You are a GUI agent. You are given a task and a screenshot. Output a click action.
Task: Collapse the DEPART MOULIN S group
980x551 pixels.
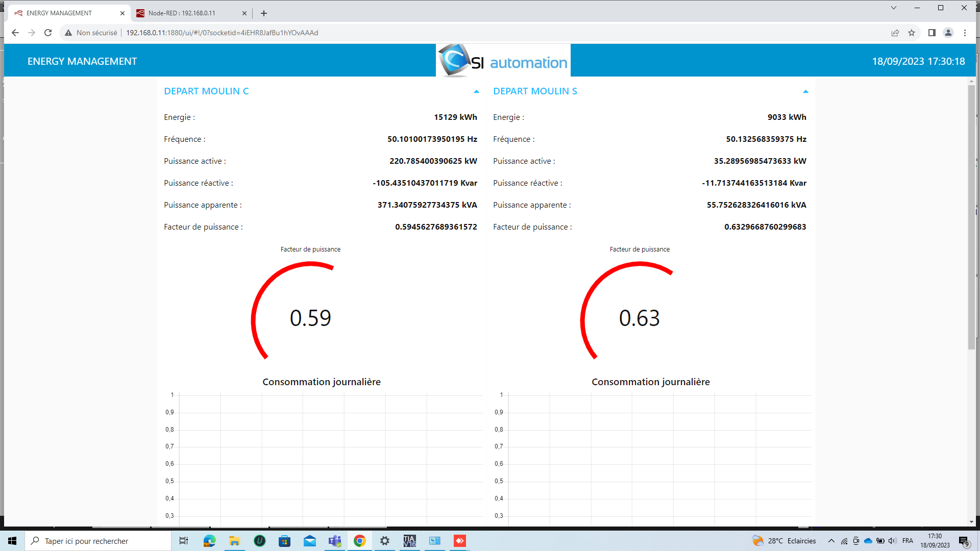pyautogui.click(x=805, y=92)
